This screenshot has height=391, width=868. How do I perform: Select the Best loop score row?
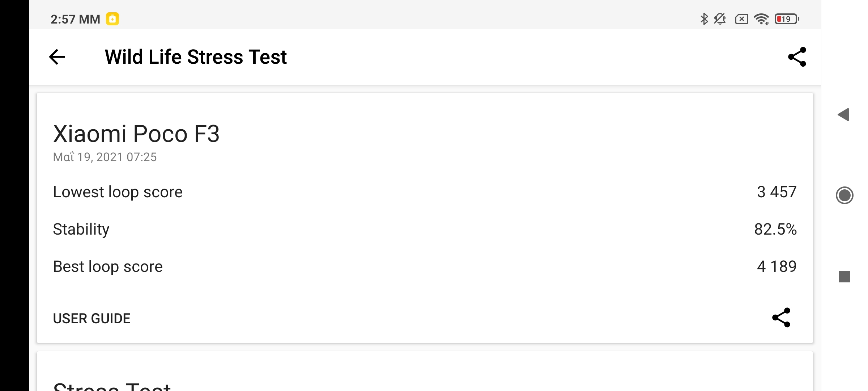pos(425,266)
